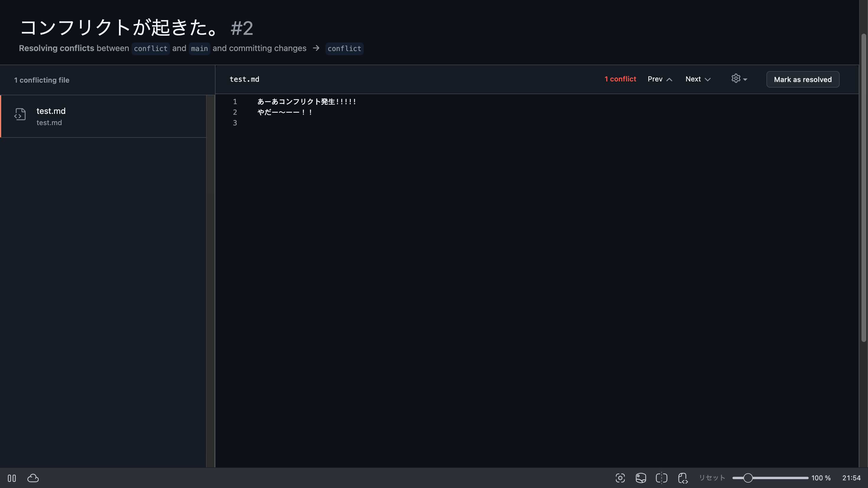Click the 21:54 clock in the bottom bar
This screenshot has width=868, height=488.
(851, 478)
